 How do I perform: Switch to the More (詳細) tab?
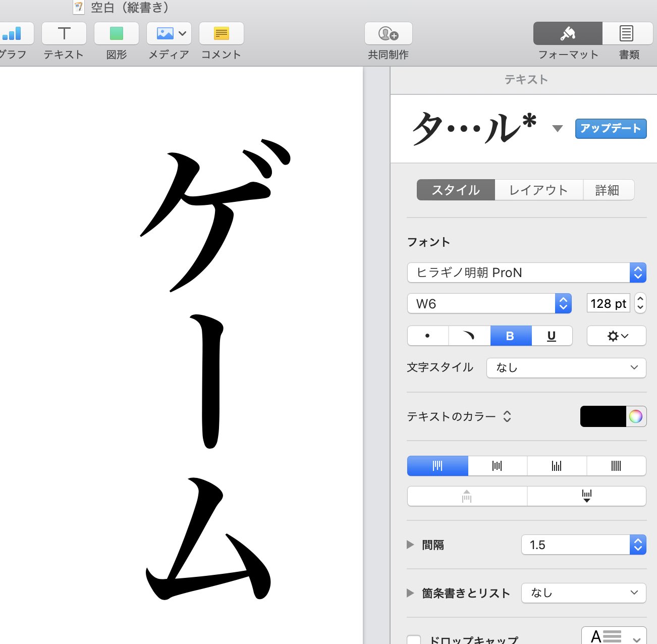(609, 190)
